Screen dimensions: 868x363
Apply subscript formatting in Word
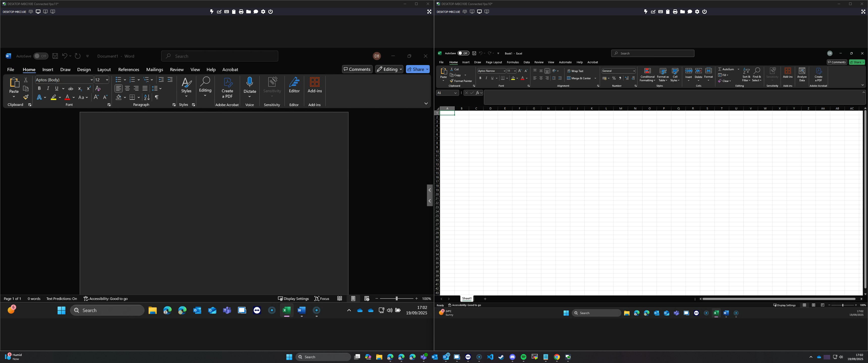tap(80, 88)
